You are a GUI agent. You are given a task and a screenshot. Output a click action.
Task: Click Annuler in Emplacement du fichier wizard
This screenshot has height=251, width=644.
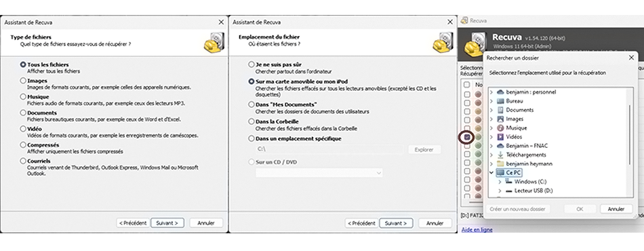tap(435, 223)
